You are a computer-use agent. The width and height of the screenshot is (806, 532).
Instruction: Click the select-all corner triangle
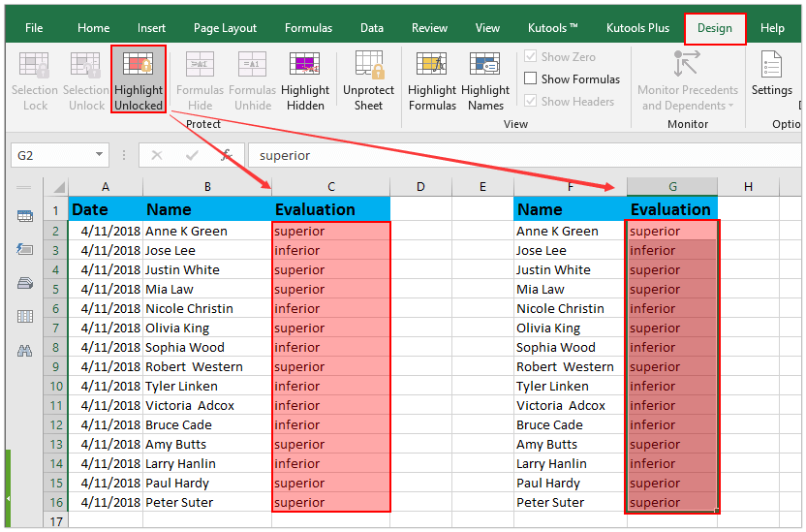(x=59, y=187)
